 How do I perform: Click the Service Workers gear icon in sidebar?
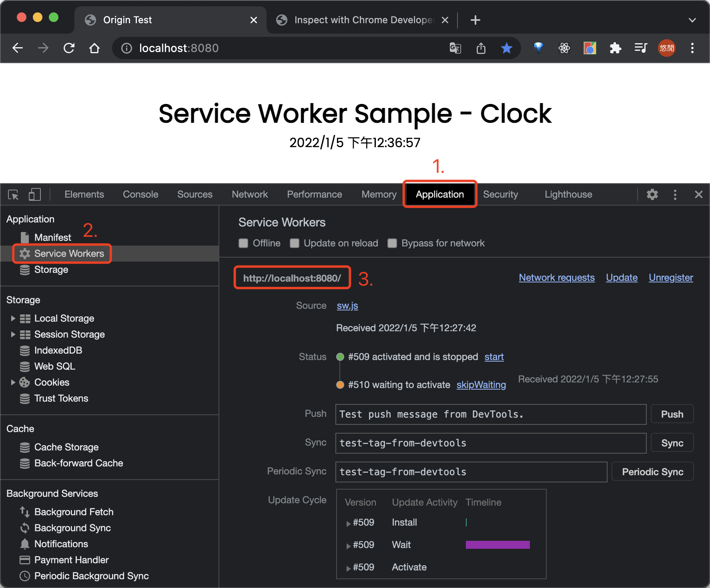coord(25,253)
